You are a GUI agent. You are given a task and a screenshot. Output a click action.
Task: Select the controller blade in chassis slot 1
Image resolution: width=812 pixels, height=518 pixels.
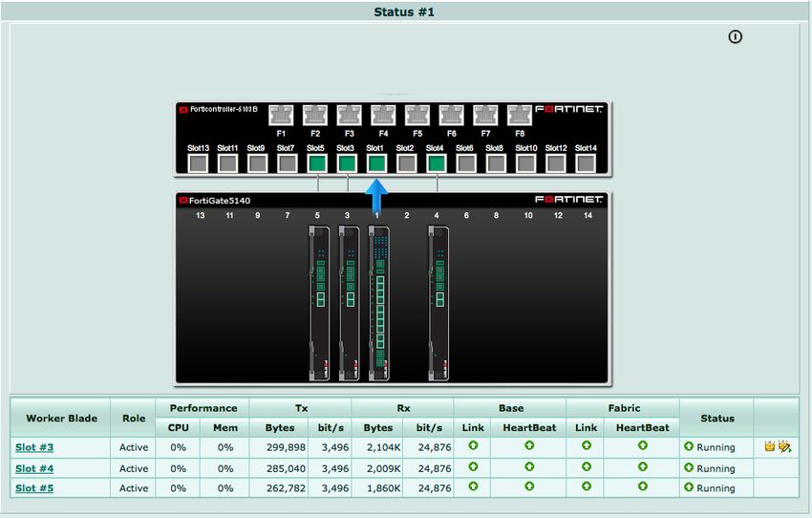(379, 304)
